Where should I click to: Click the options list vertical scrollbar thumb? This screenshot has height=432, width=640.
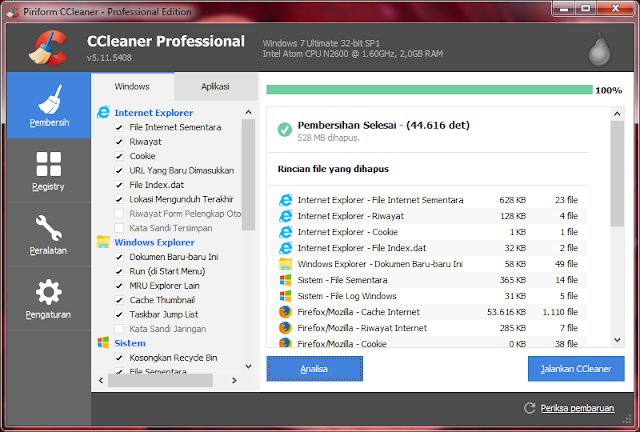[x=248, y=175]
